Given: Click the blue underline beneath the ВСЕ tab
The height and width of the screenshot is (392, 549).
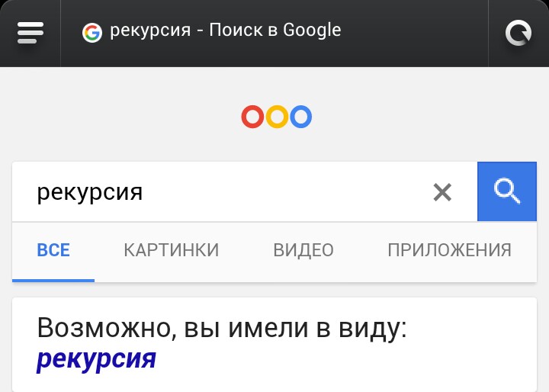Looking at the screenshot, I should [53, 280].
